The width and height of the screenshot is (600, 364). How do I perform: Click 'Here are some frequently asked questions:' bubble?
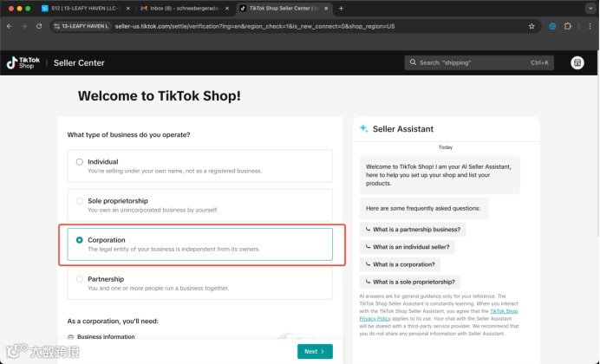[424, 208]
